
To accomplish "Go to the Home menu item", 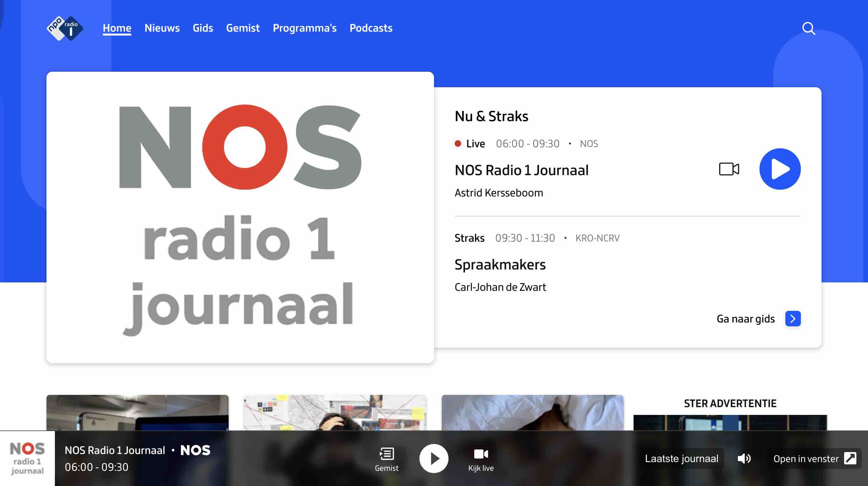I will point(117,28).
